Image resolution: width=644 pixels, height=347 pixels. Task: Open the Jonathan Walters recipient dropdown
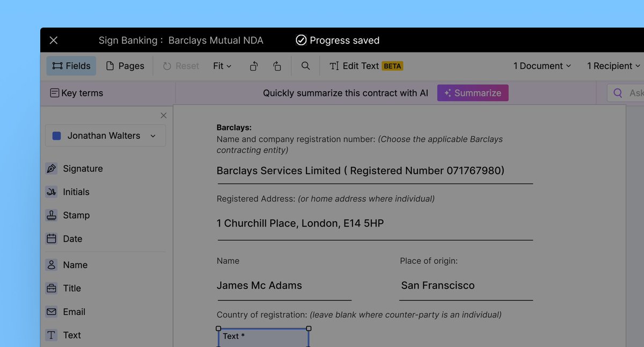pos(105,136)
